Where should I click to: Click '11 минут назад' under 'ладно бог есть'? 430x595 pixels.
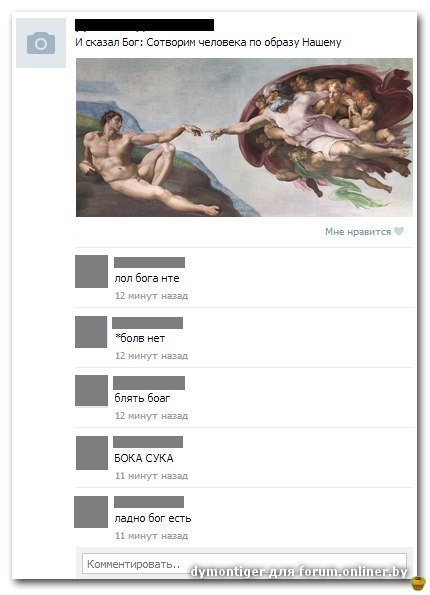[151, 536]
